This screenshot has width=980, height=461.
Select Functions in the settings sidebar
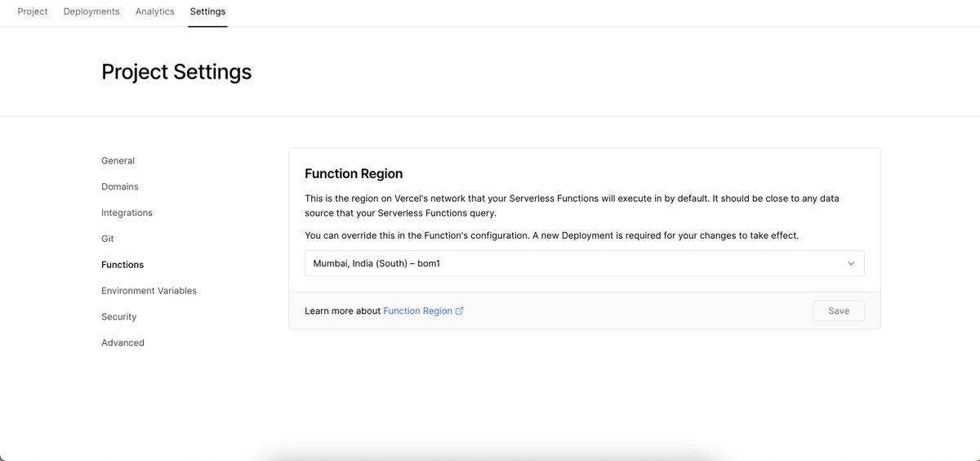click(x=122, y=265)
